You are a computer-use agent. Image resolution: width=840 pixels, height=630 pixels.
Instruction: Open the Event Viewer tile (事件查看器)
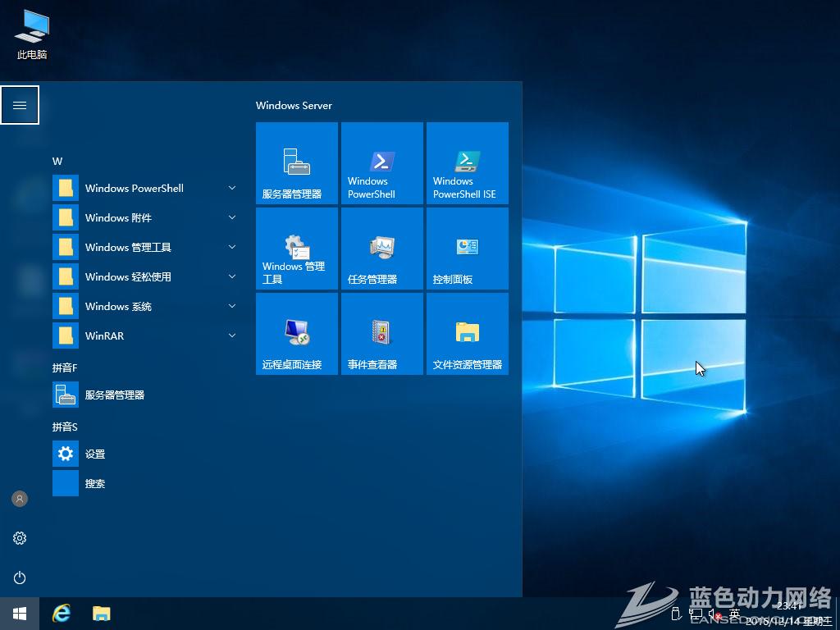[x=381, y=334]
